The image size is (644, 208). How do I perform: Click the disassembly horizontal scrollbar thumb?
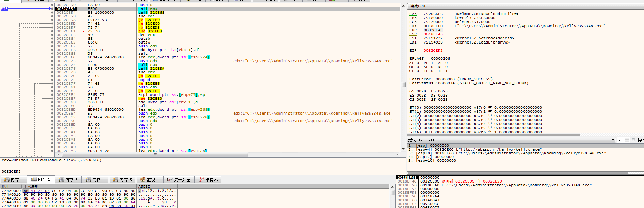155,154
